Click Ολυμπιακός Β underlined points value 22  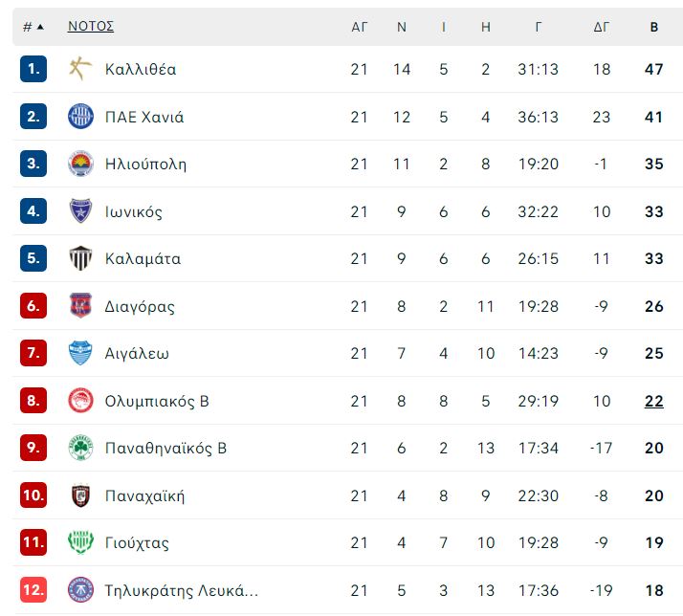tap(653, 401)
